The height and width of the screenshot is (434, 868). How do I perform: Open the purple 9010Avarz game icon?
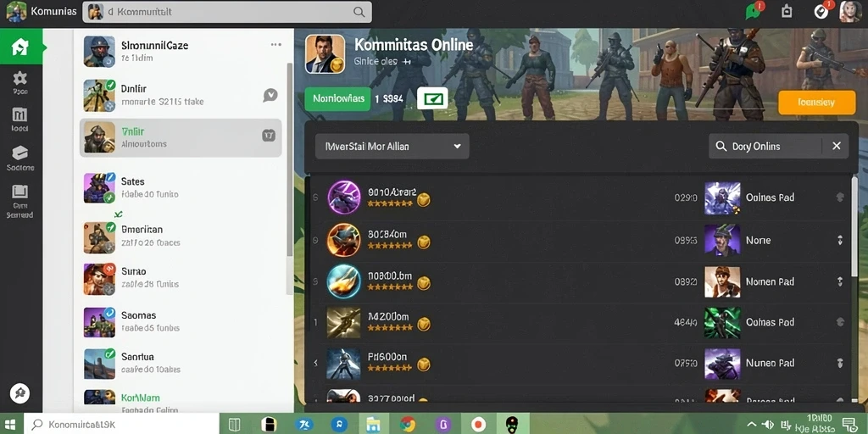point(344,197)
